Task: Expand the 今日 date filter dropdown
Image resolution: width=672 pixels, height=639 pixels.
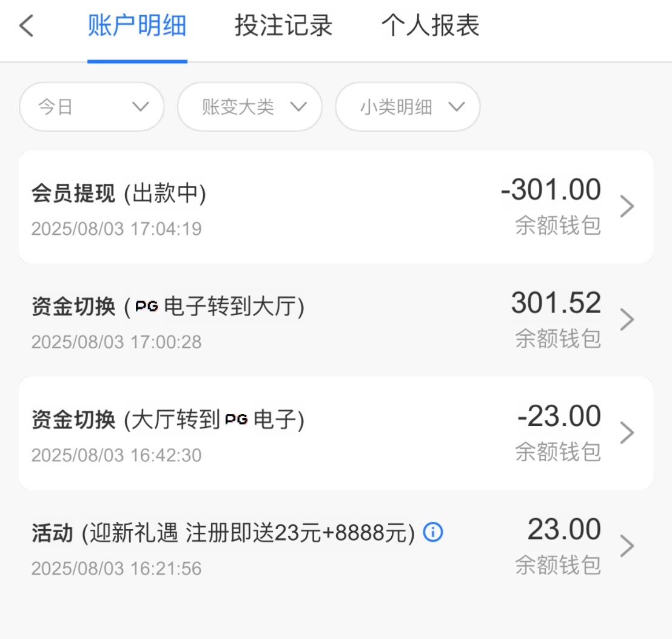Action: click(92, 107)
